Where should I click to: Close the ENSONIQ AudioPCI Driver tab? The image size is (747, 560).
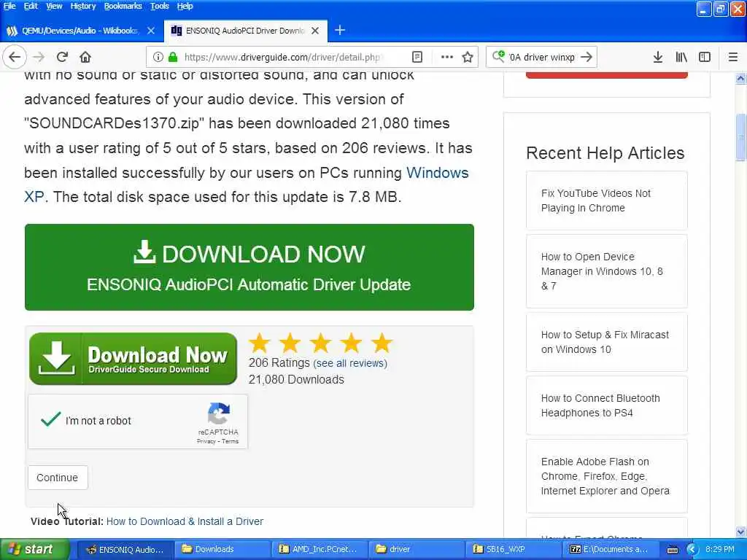(315, 31)
